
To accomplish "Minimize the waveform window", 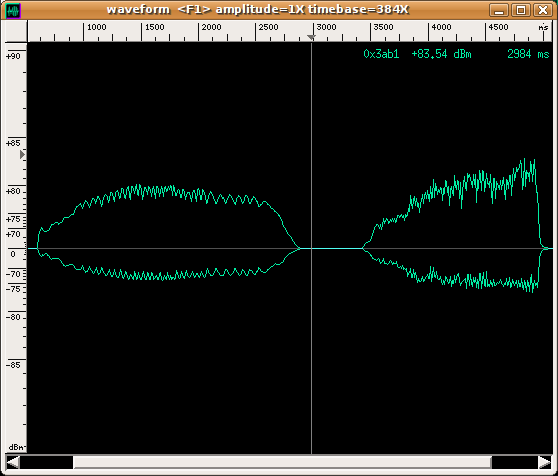I will pyautogui.click(x=499, y=10).
